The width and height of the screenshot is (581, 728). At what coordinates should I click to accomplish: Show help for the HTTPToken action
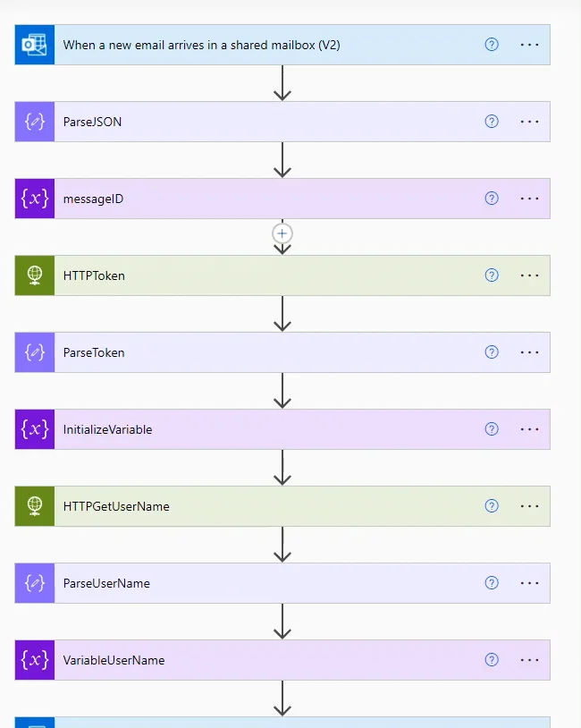tap(492, 275)
